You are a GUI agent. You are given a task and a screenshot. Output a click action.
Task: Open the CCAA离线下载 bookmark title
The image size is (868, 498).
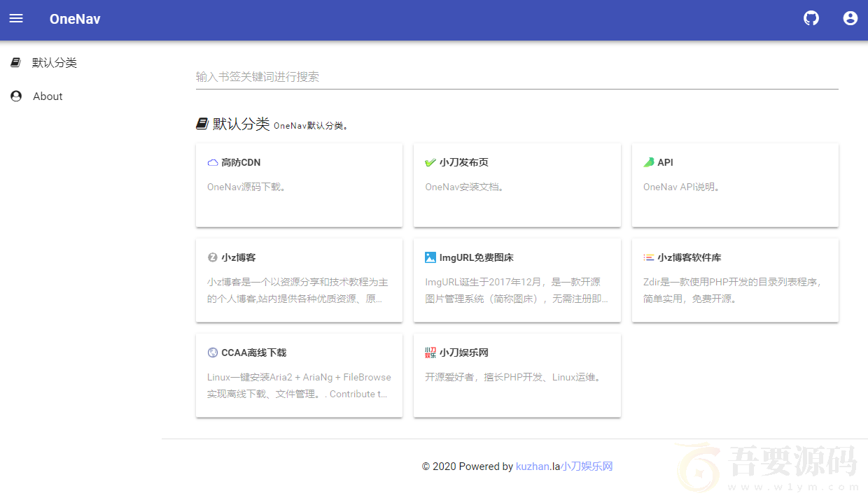coord(254,353)
